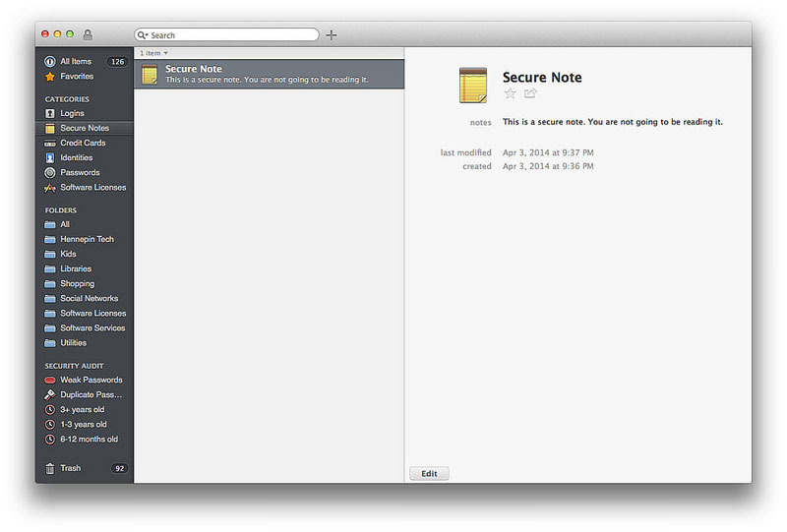Click the All Items count badge 126

[117, 61]
